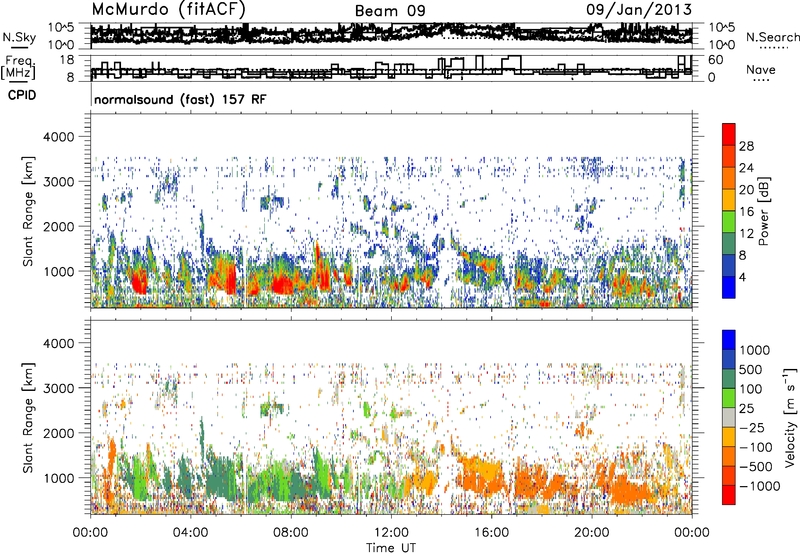Click the 12:00 time tick label
This screenshot has height=554, width=800.
pyautogui.click(x=391, y=533)
